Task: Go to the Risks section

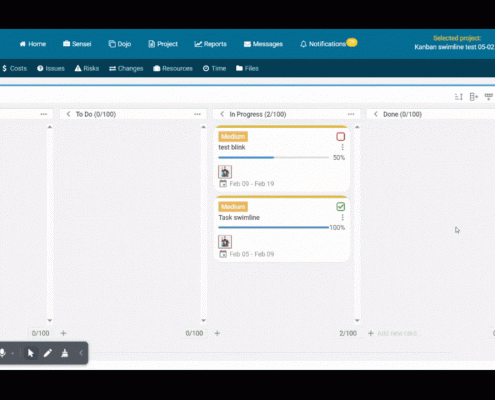Action: point(87,68)
